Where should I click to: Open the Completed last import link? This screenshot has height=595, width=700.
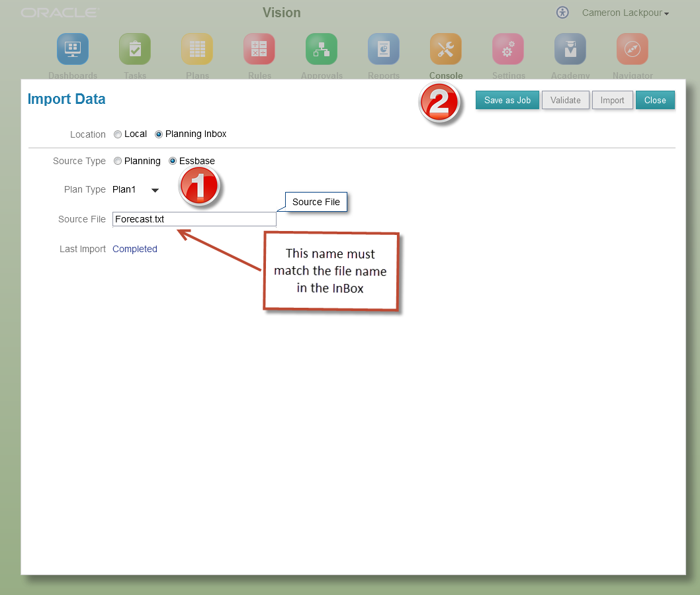click(x=135, y=249)
